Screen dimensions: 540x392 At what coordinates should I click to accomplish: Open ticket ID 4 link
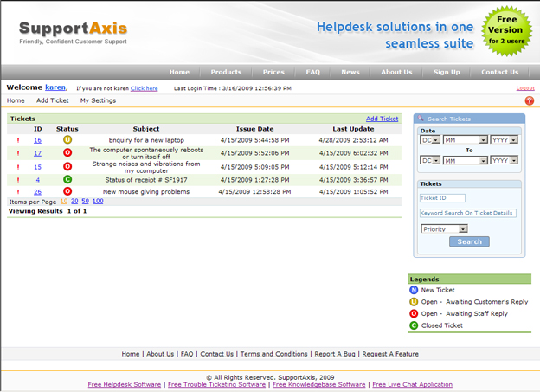coord(37,180)
